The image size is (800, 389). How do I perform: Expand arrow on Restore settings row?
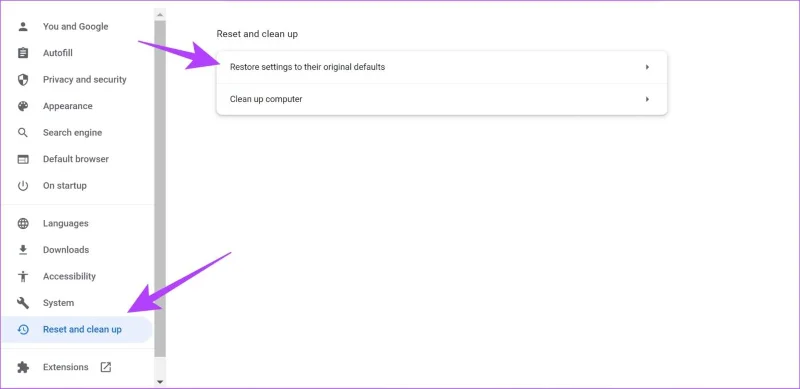tap(647, 67)
